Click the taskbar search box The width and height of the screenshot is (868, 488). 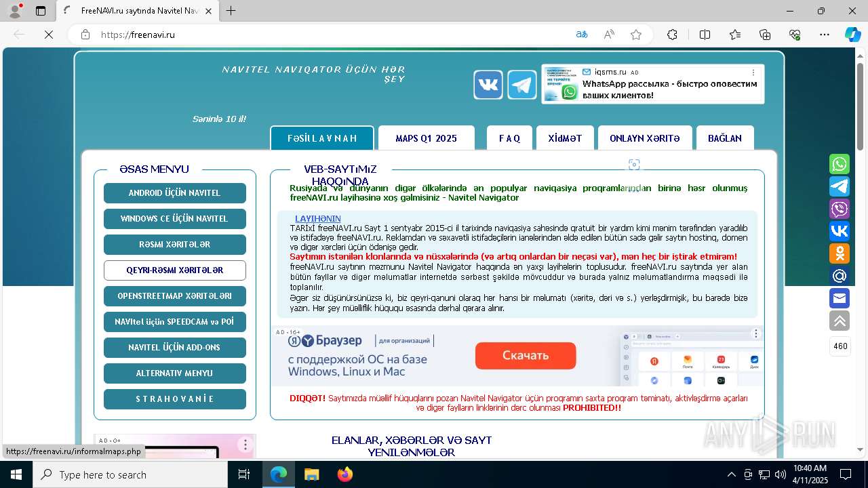click(130, 474)
